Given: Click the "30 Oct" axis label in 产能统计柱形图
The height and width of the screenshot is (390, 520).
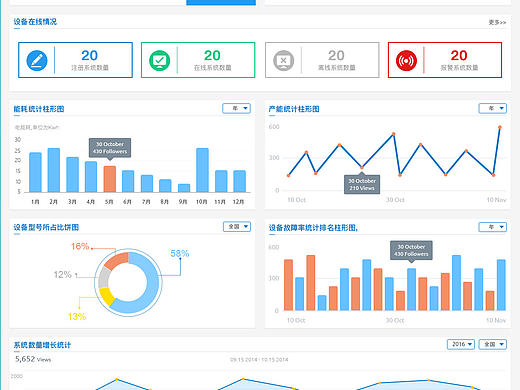Looking at the screenshot, I should (x=395, y=200).
